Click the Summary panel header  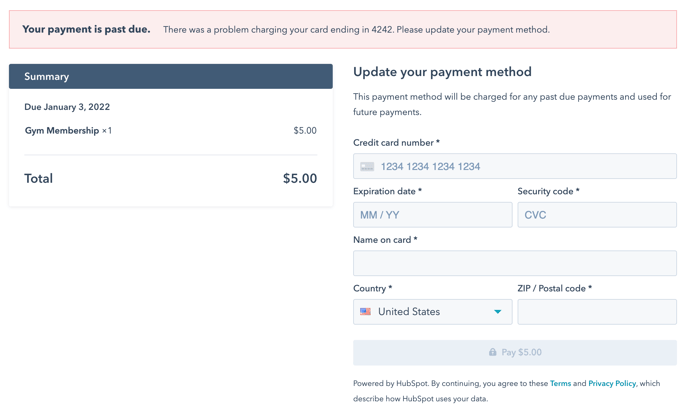171,76
